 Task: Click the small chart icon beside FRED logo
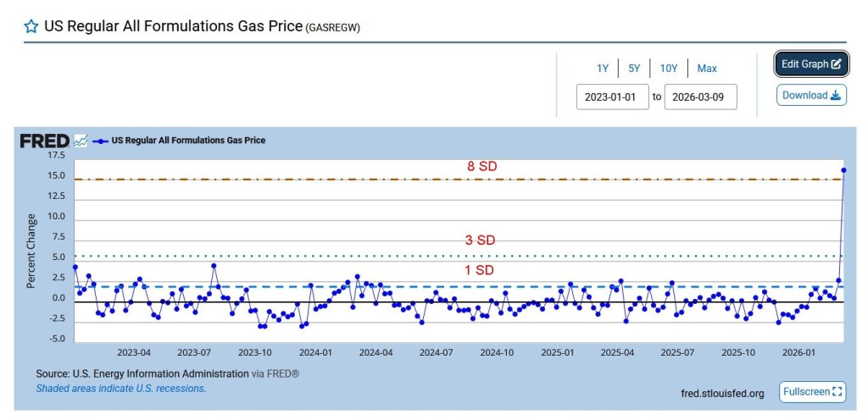click(81, 141)
